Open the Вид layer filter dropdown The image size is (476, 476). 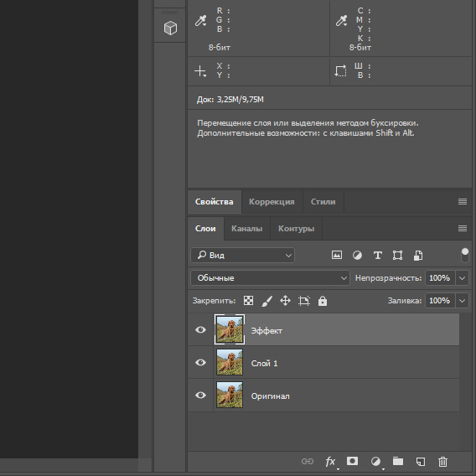coord(242,256)
